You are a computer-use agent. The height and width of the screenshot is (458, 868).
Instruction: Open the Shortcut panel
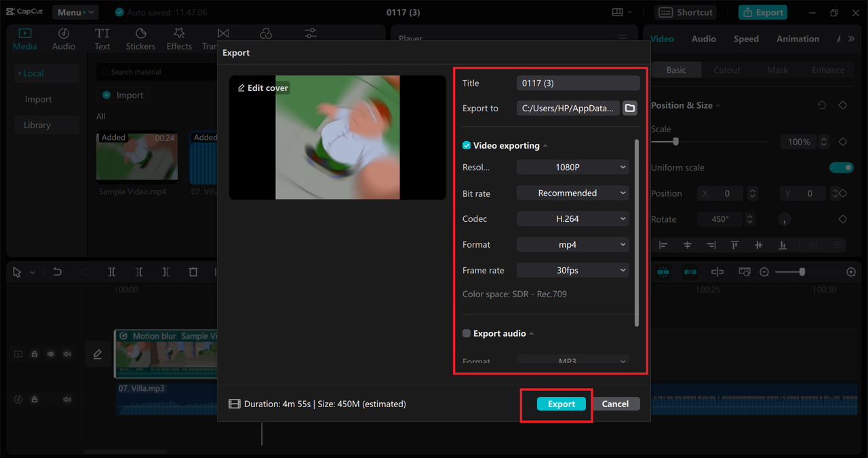686,12
